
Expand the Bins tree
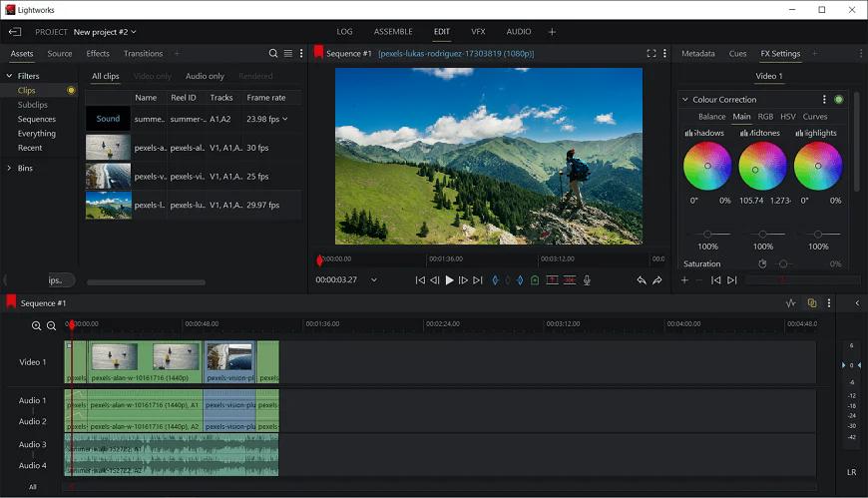point(9,168)
